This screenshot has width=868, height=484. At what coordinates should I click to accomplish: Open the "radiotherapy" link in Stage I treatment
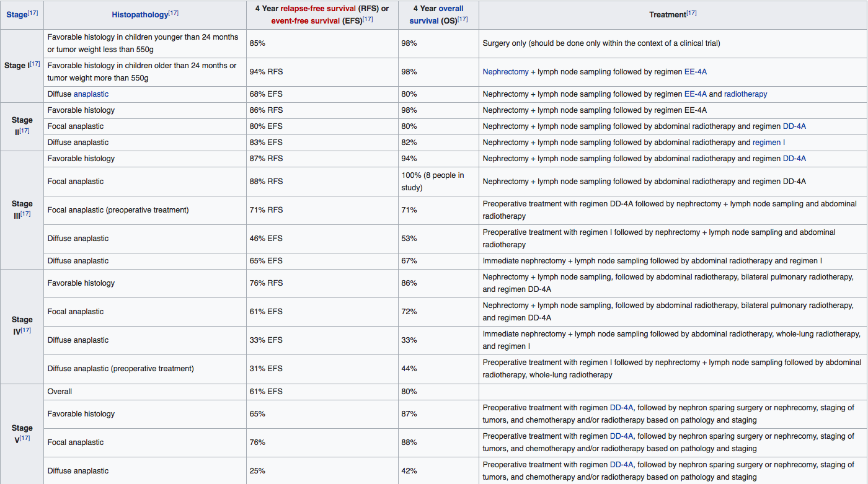[745, 94]
